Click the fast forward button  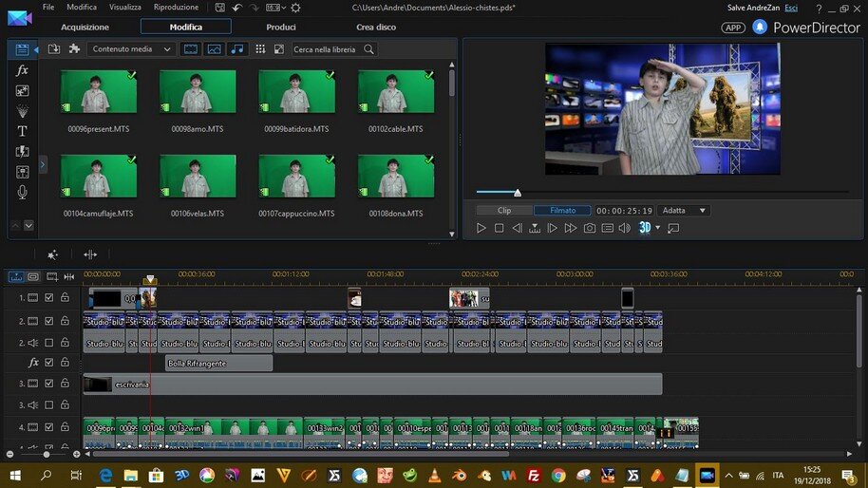click(x=570, y=228)
